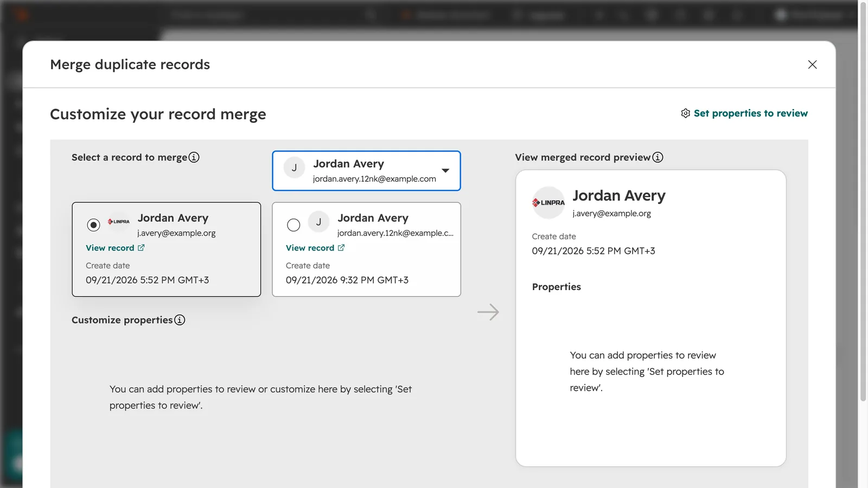Click the Customize your record merge heading
Image resolution: width=868 pixels, height=488 pixels.
(x=158, y=114)
